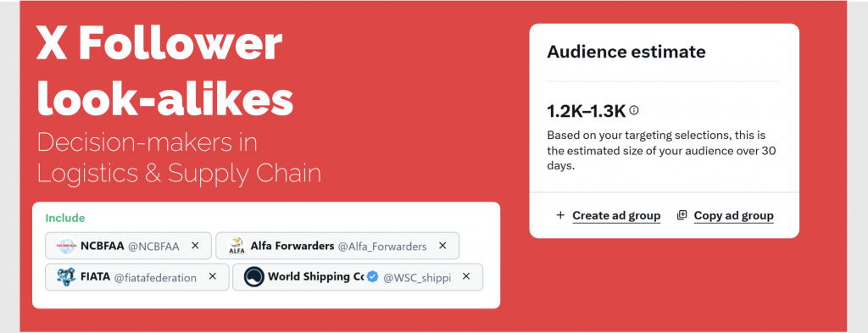Click the World Shipping Council avatar
This screenshot has width=868, height=333.
(254, 276)
